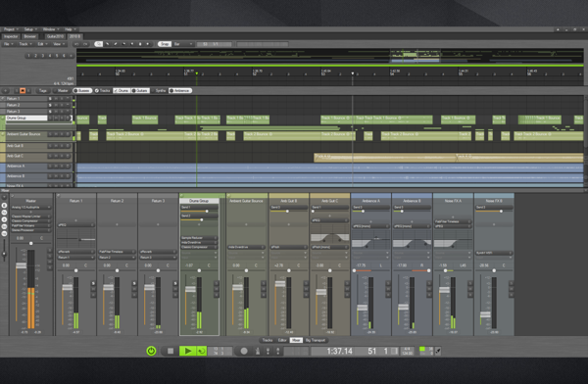Open Sample Reducer effect on Drums Group
The image size is (588, 384).
click(x=199, y=238)
